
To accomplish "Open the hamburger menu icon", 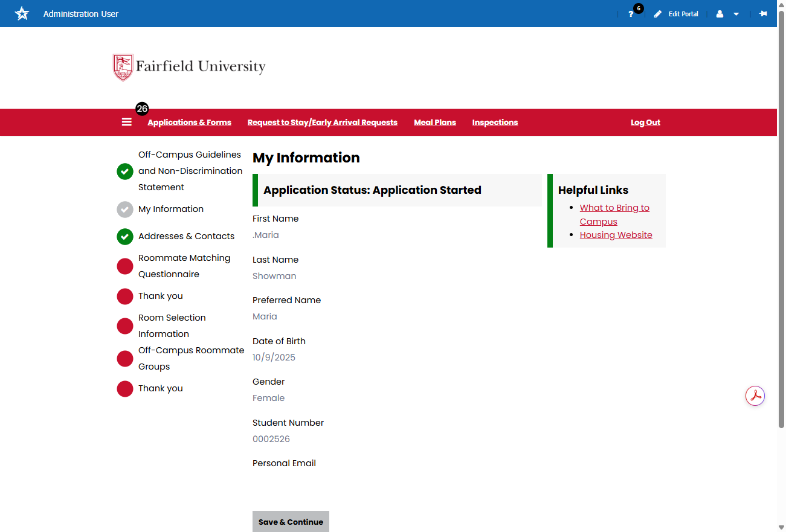I will coord(127,121).
